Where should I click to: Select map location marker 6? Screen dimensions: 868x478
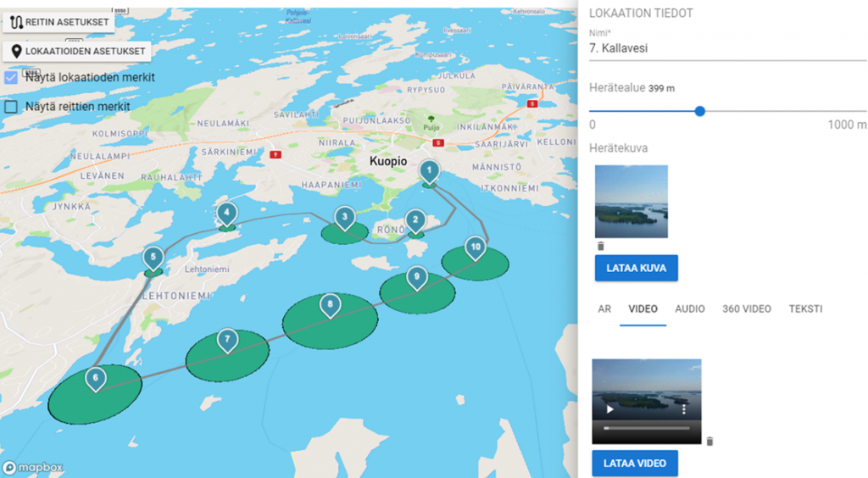click(96, 379)
